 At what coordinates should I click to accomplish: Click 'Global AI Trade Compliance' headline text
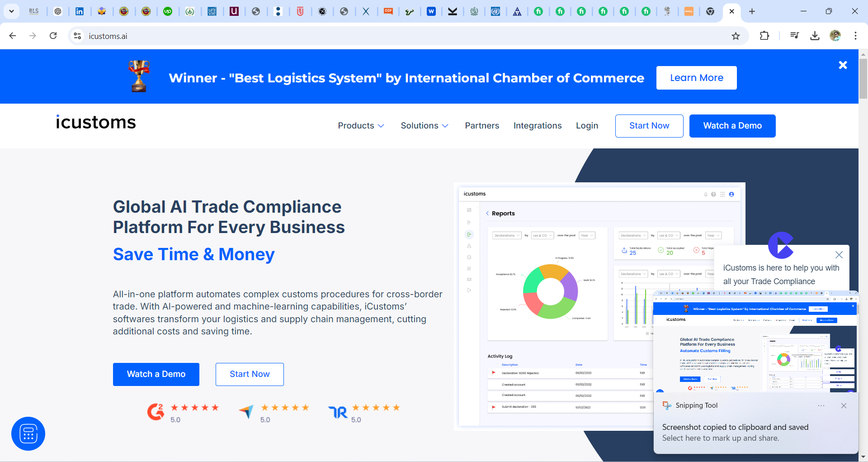(227, 207)
